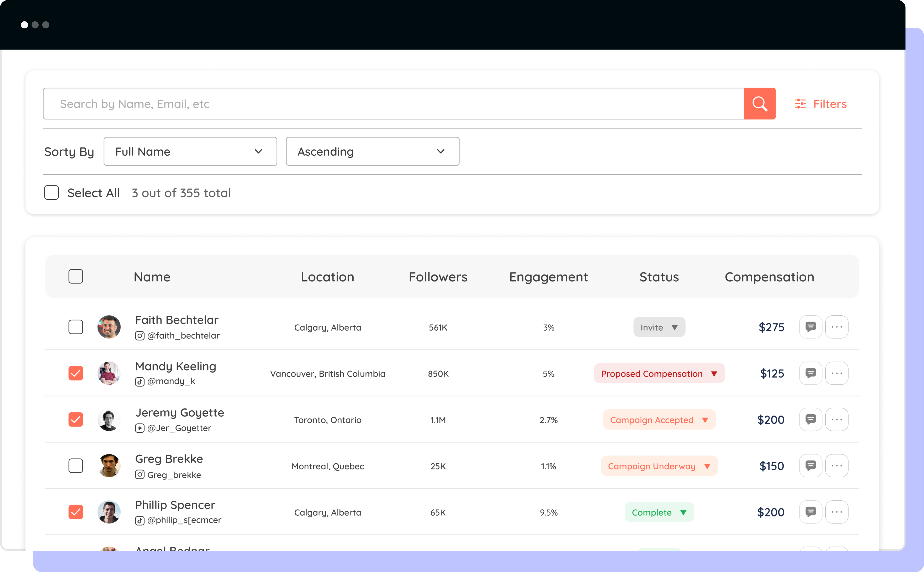Open the Ascending sort order dropdown
This screenshot has width=924, height=572.
(372, 151)
